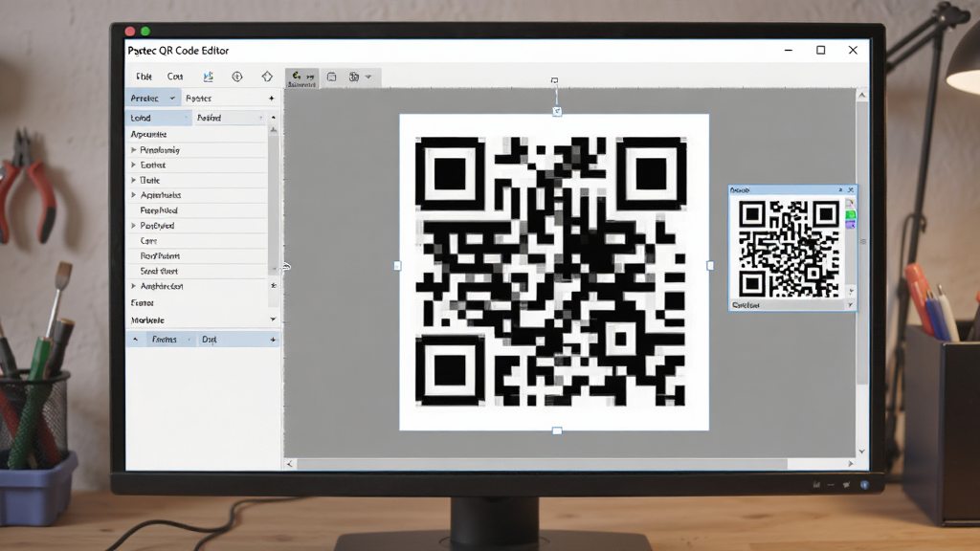The image size is (980, 551).
Task: Open the first toolbar menu labeled 'Fbit'
Action: (144, 77)
